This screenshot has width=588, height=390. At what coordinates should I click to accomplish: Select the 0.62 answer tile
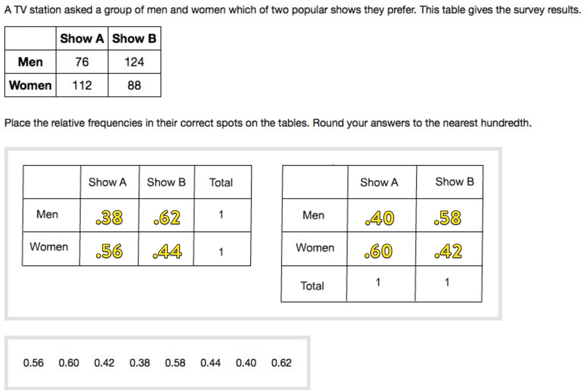pyautogui.click(x=281, y=363)
